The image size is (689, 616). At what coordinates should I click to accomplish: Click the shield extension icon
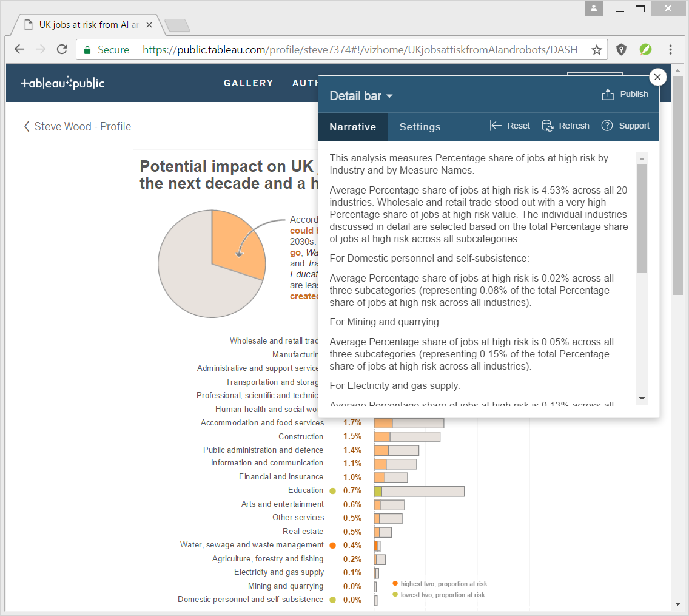621,50
